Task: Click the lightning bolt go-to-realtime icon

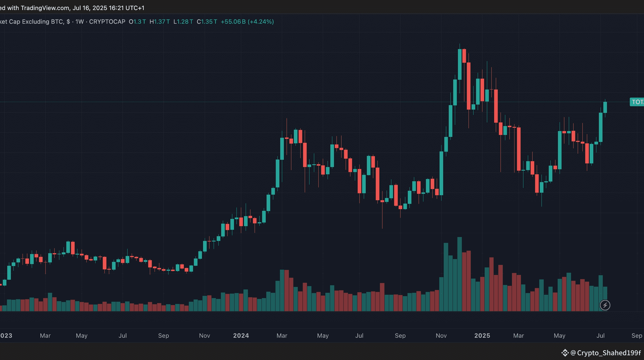Action: pyautogui.click(x=605, y=305)
